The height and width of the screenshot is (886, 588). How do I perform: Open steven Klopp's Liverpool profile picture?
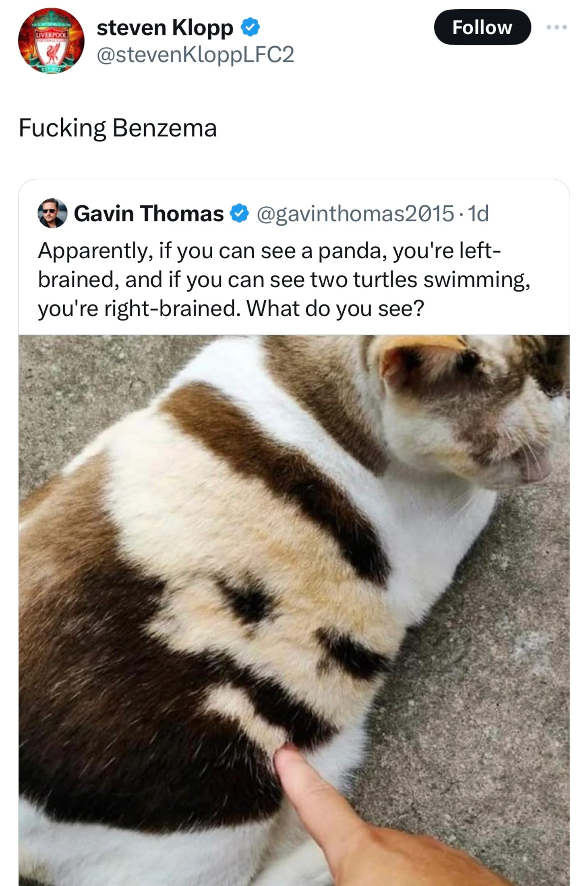tap(51, 40)
